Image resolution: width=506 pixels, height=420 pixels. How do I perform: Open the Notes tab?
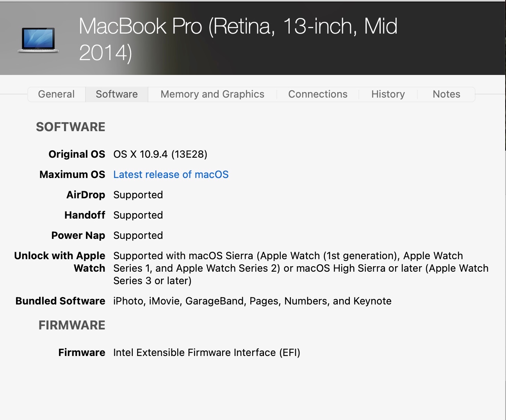click(446, 94)
